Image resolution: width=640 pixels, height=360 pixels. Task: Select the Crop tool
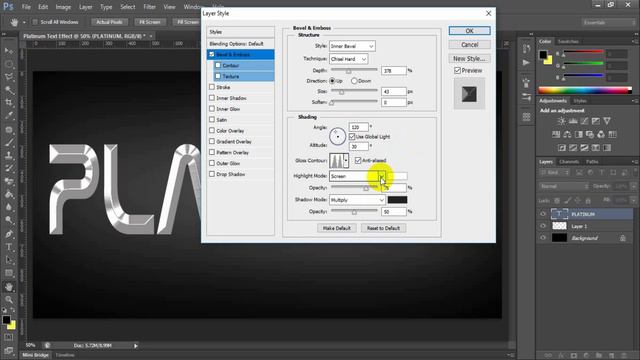click(9, 103)
